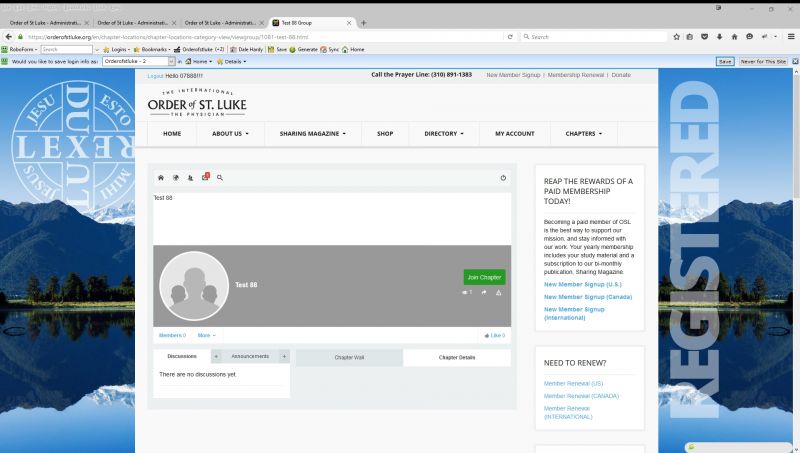800x453 pixels.
Task: Click the Like 0 thumbs-up button
Action: coord(494,335)
